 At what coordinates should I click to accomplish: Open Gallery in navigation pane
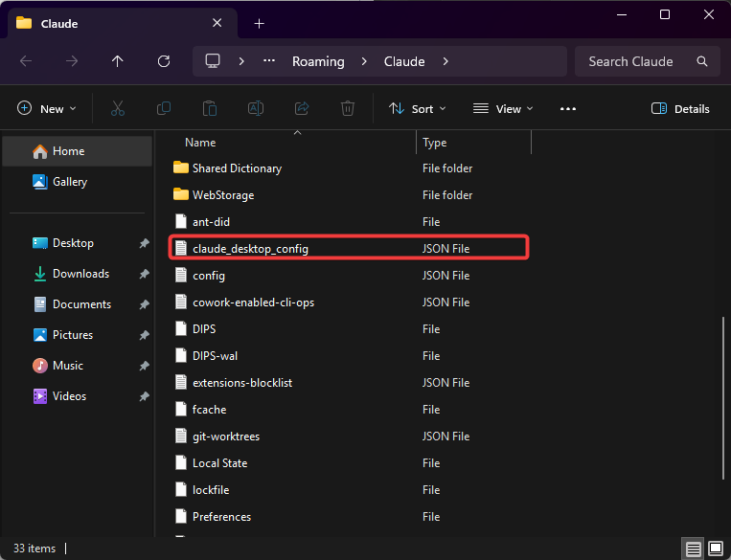(78, 182)
